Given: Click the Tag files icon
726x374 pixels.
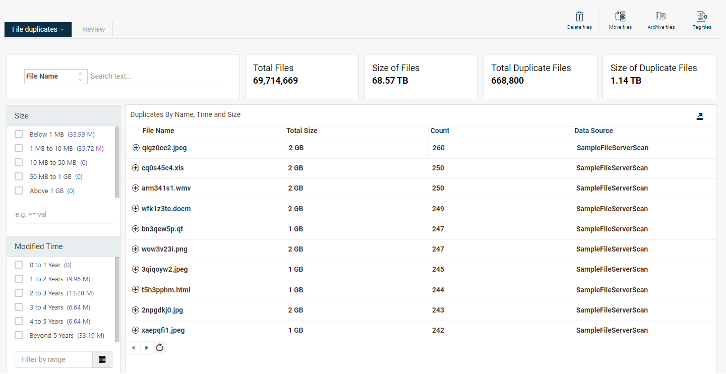Looking at the screenshot, I should point(701,16).
